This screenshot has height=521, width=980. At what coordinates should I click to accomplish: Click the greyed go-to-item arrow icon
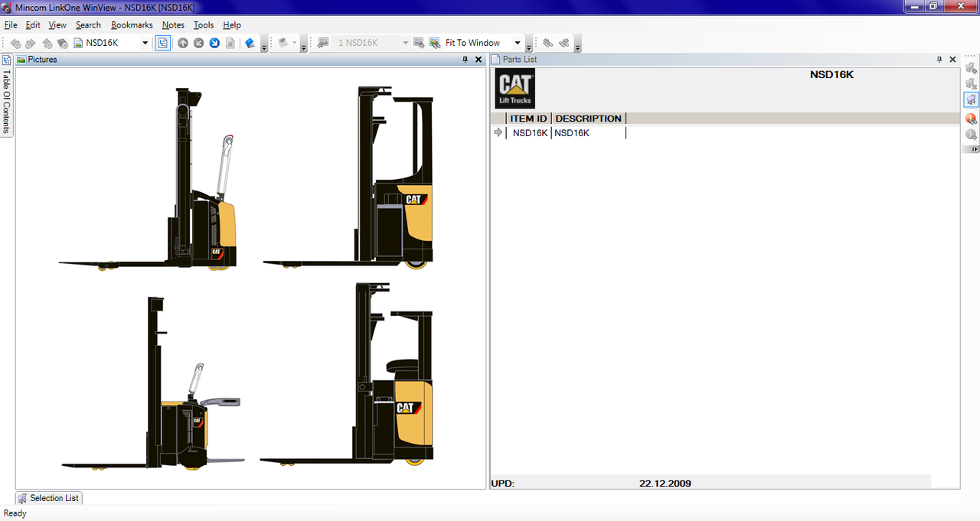[x=971, y=135]
